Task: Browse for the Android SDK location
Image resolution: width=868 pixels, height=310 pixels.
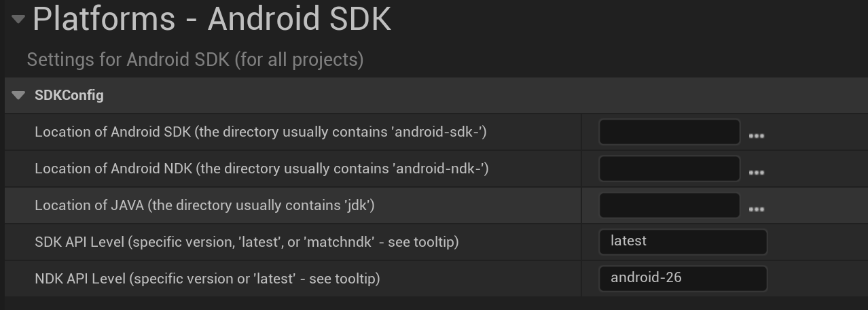Action: coord(756,136)
